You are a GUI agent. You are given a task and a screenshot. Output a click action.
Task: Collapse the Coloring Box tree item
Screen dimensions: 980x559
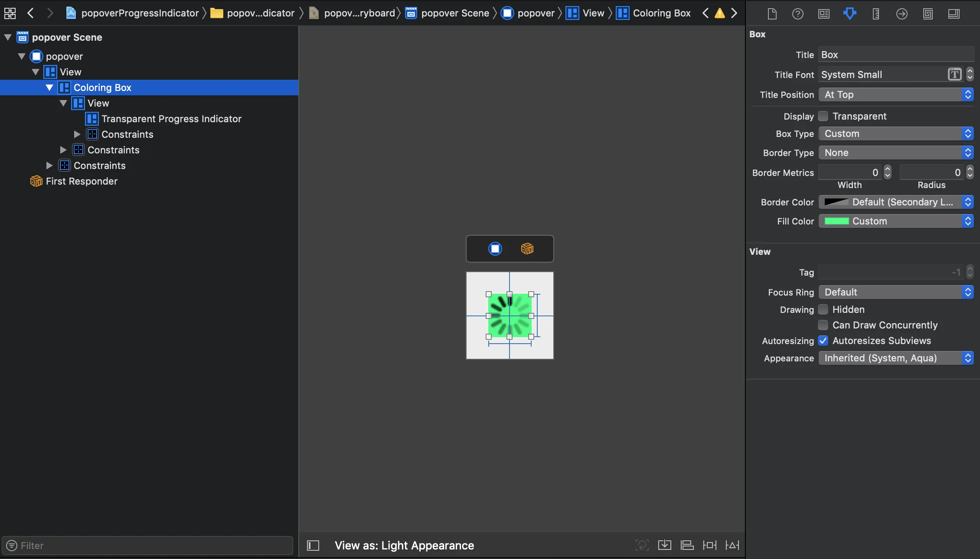click(x=49, y=88)
